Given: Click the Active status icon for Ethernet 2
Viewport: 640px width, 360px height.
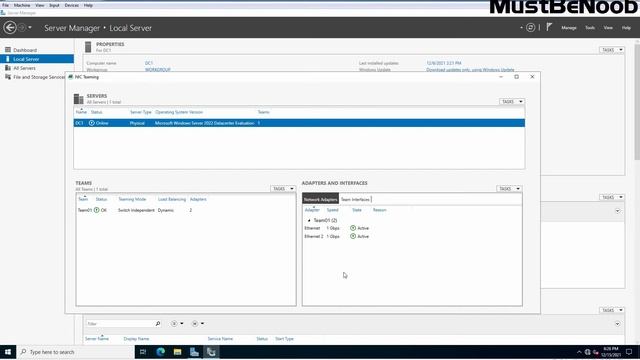Looking at the screenshot, I should 353,236.
